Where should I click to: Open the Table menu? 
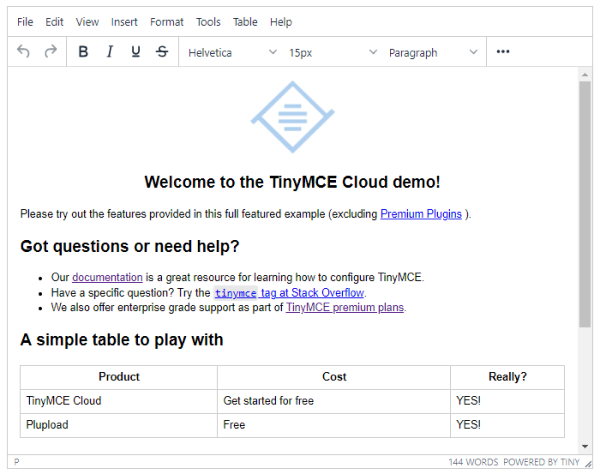[245, 22]
